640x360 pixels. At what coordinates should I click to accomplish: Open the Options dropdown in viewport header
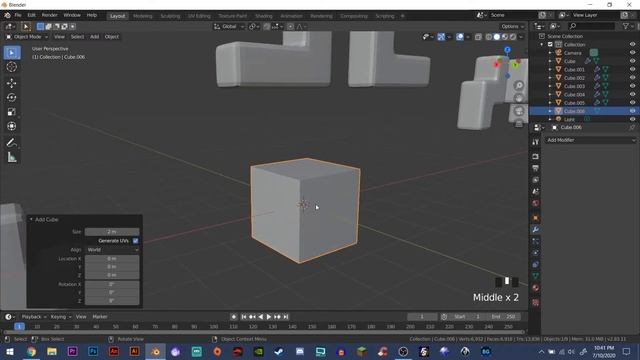513,27
